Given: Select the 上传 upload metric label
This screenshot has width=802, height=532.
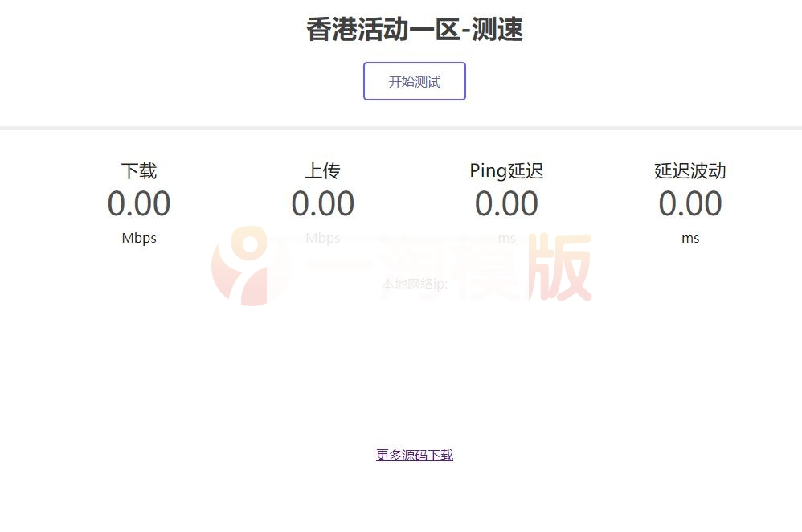Looking at the screenshot, I should coord(323,170).
